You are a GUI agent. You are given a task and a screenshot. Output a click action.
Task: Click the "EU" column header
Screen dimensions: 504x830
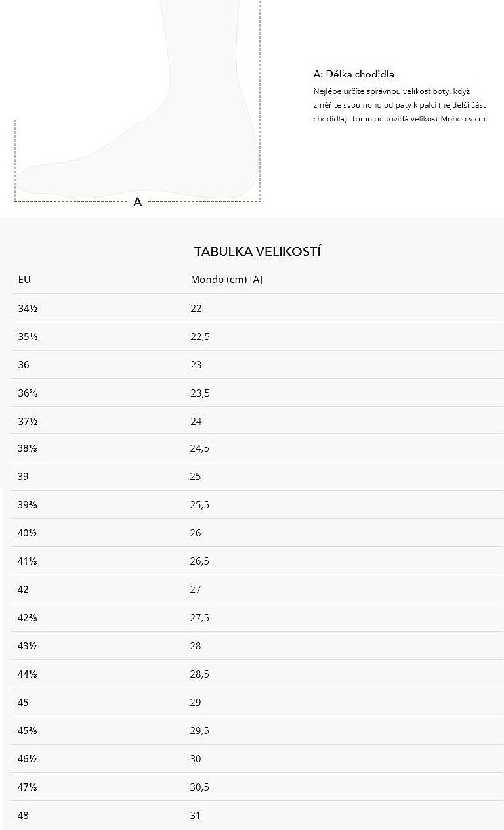24,279
